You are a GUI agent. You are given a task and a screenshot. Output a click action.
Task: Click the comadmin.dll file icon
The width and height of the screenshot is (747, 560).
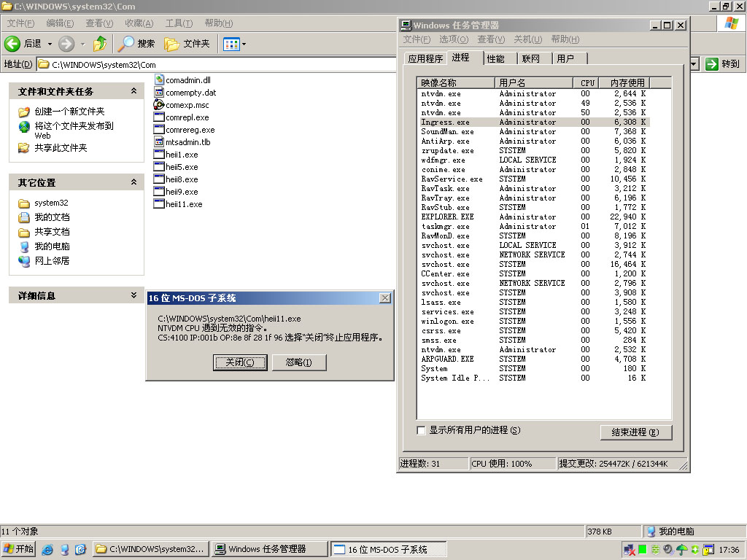(159, 80)
